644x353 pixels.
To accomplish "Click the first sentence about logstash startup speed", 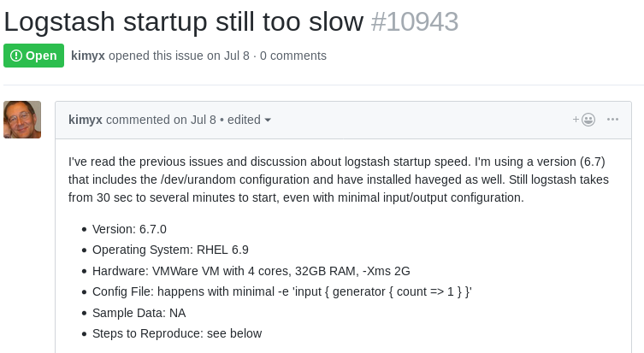I will [269, 162].
